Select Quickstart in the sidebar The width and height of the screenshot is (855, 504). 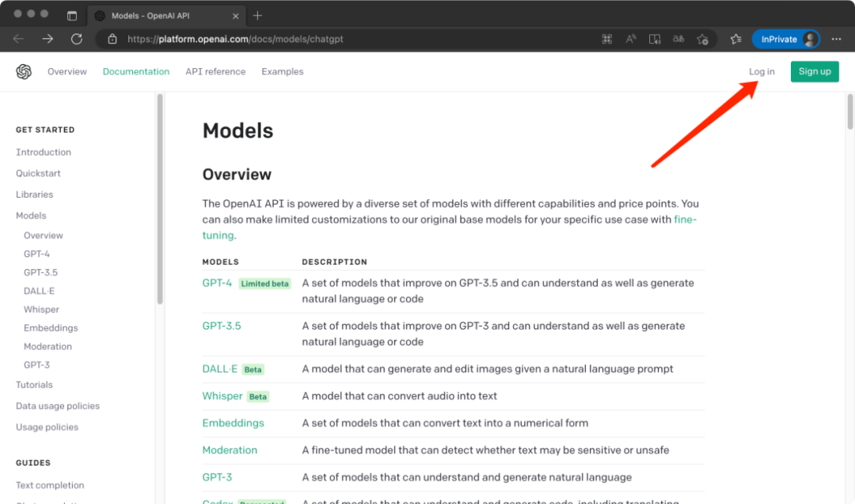pyautogui.click(x=38, y=173)
